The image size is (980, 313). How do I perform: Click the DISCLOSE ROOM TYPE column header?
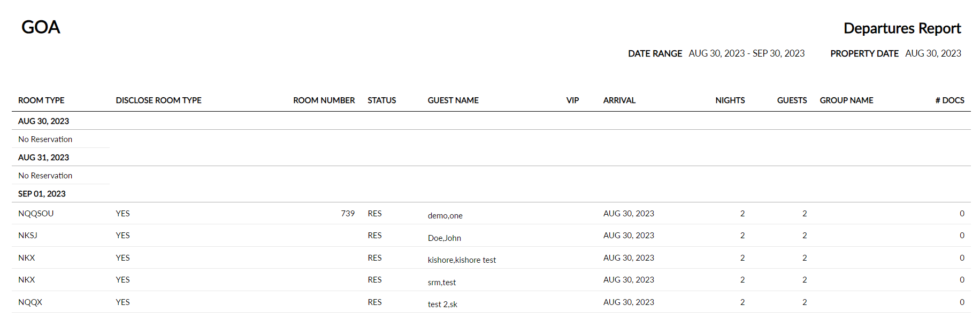tap(158, 100)
